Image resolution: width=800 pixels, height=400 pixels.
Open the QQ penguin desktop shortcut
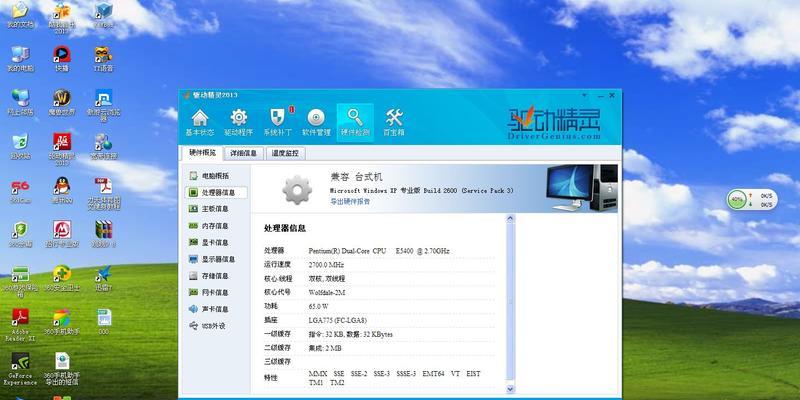tap(62, 190)
